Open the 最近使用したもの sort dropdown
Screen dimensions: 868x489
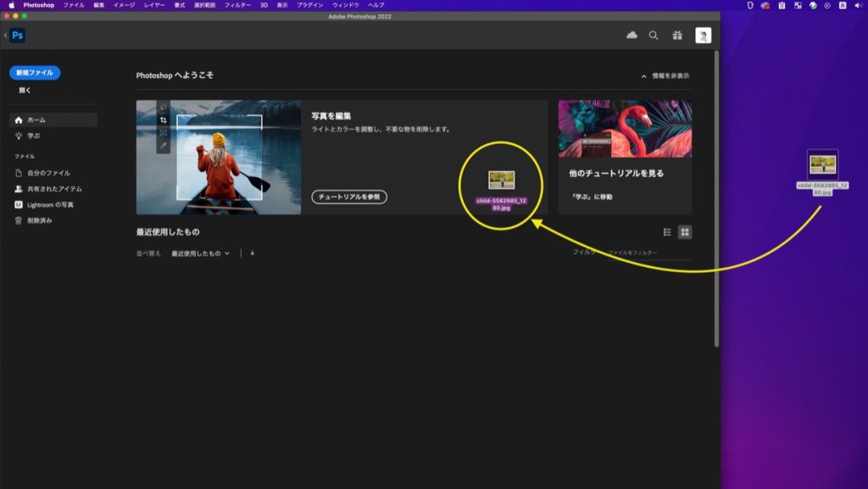[200, 253]
